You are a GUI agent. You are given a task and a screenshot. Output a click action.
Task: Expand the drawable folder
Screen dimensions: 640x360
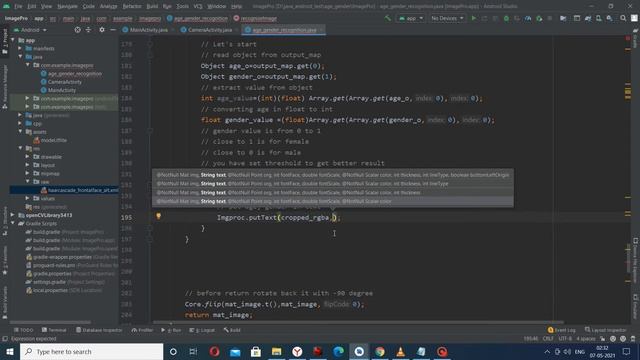pyautogui.click(x=27, y=157)
